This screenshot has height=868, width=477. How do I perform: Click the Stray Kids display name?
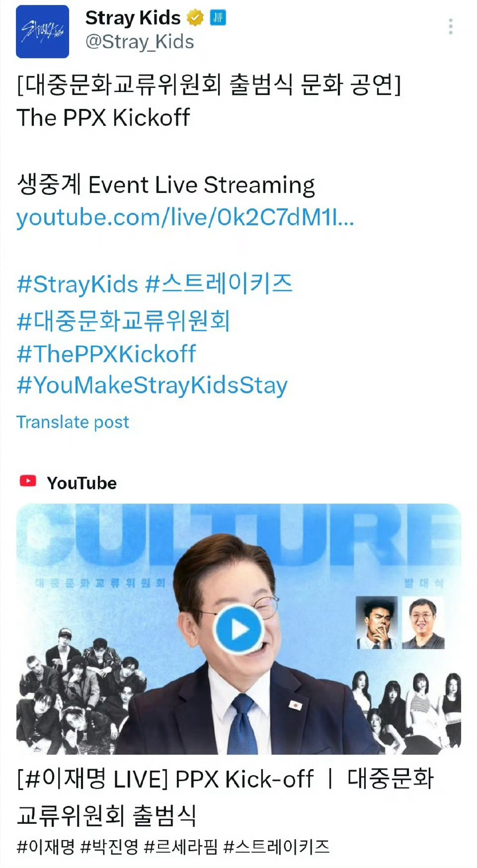coord(133,18)
